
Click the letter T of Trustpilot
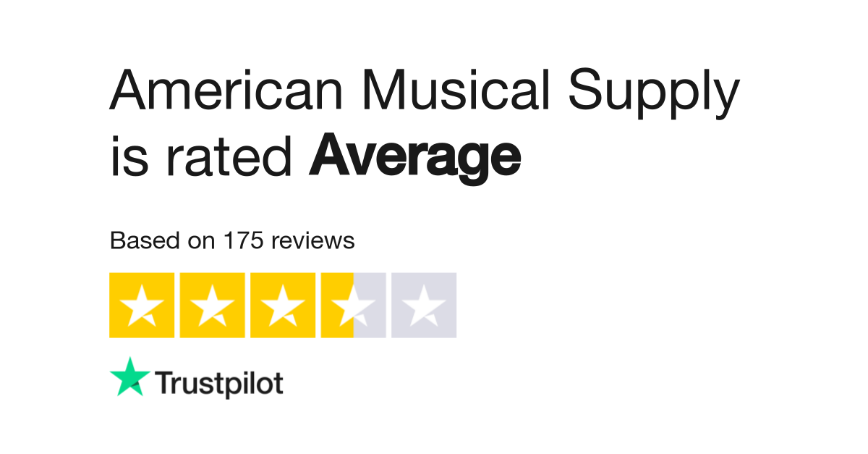(164, 383)
